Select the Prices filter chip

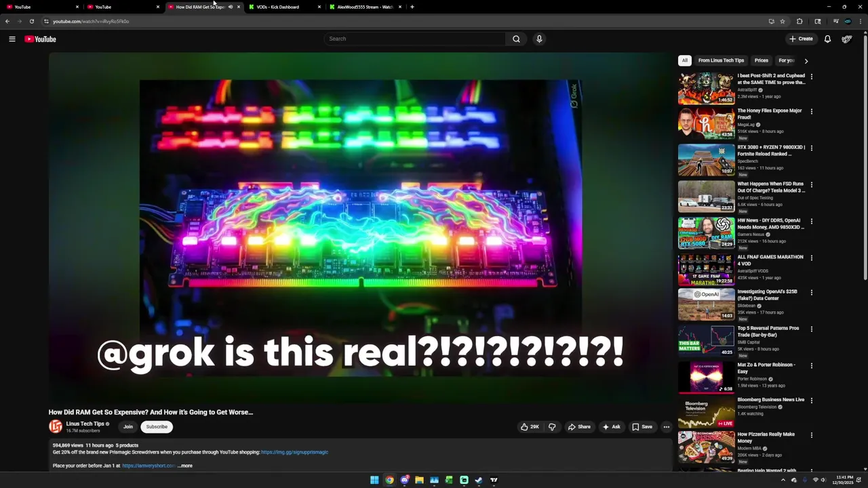click(x=762, y=60)
